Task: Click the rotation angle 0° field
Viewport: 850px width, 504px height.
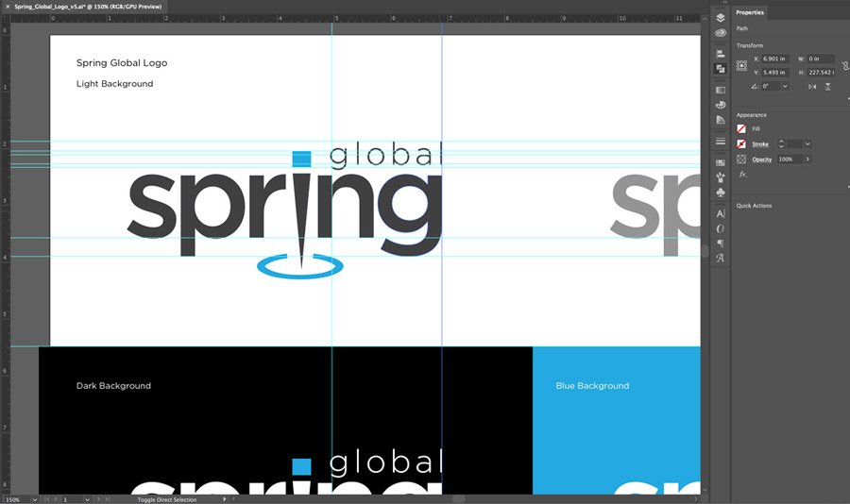Action: (x=771, y=86)
